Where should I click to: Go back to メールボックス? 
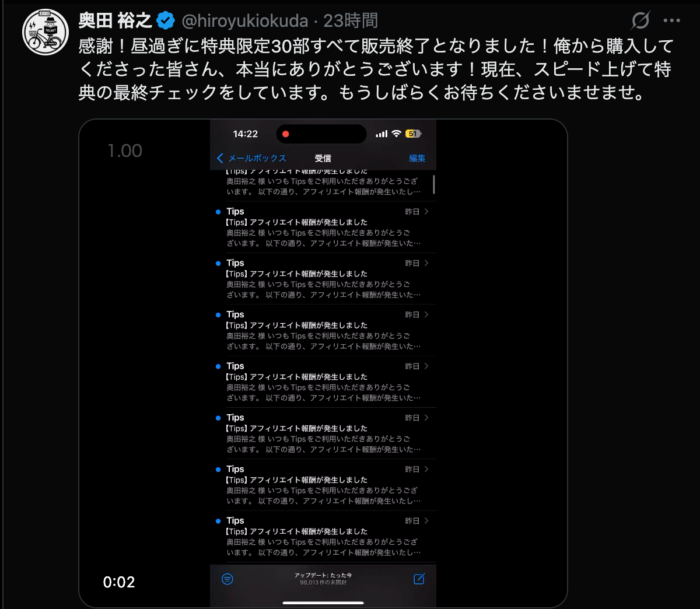click(251, 158)
